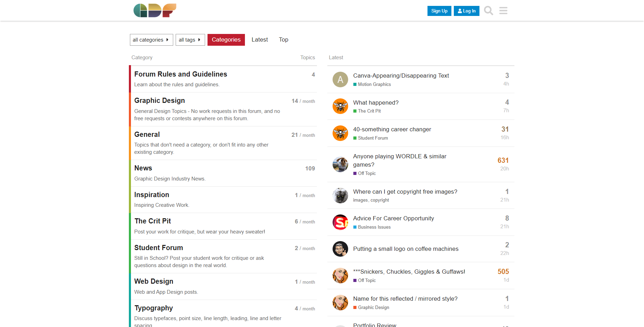
Task: Click the avatar on the Snickers Chuckles topic
Action: coord(340,275)
